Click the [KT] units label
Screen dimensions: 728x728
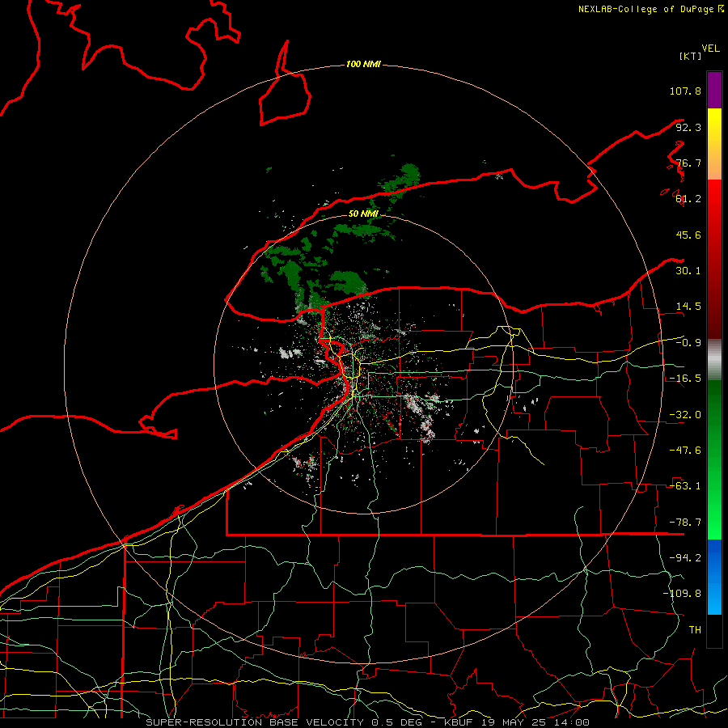(691, 56)
